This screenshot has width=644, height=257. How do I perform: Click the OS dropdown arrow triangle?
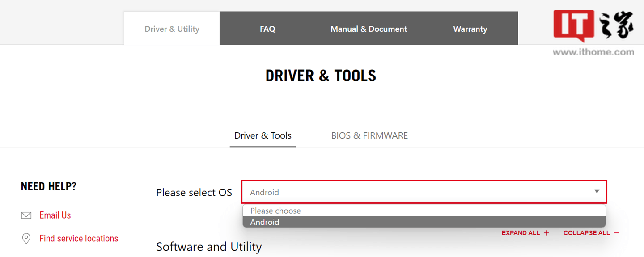(x=597, y=192)
